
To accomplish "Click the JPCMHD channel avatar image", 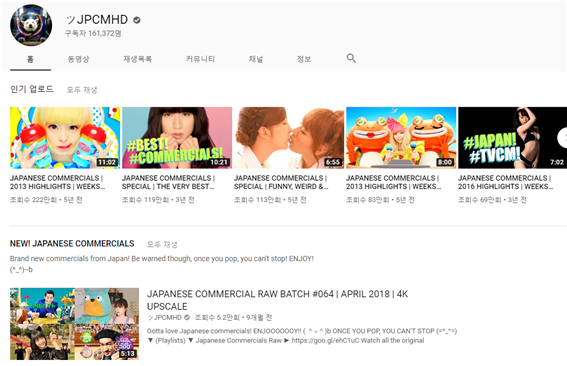I will (31, 25).
